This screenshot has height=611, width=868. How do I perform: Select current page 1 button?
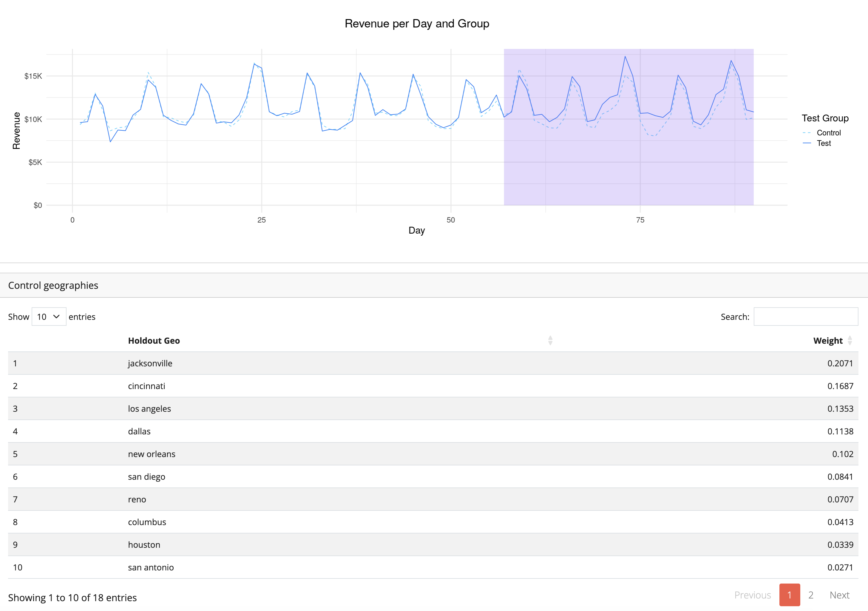[x=789, y=595]
